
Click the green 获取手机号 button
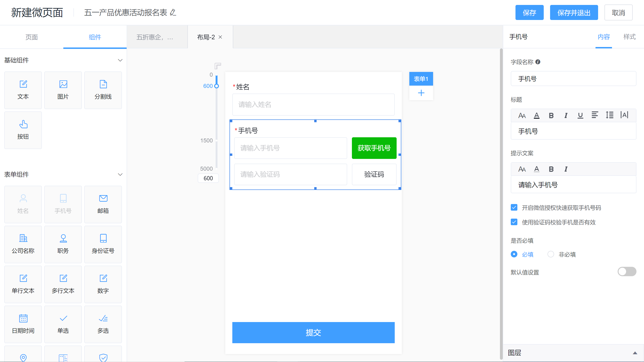(374, 148)
